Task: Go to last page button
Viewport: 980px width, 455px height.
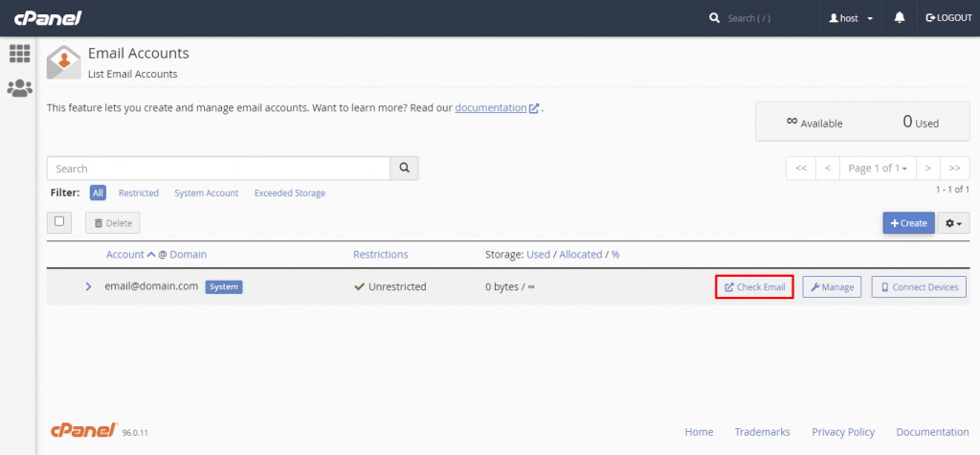Action: pos(955,169)
